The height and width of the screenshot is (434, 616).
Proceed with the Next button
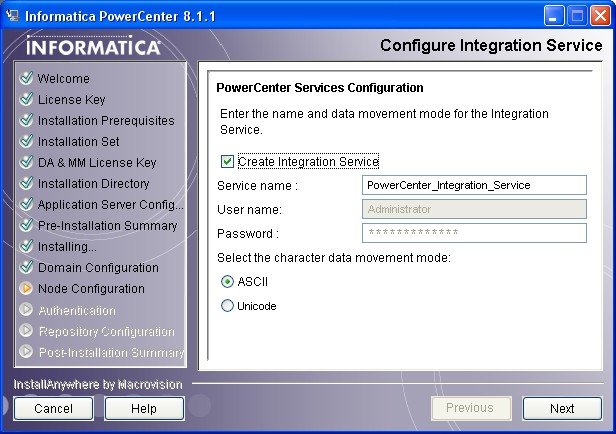pos(562,408)
